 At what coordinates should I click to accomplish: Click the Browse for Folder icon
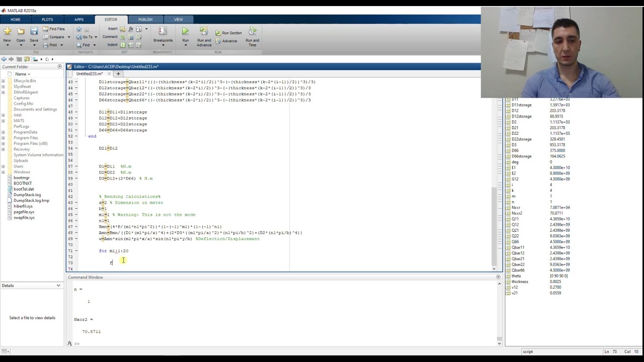(27, 59)
